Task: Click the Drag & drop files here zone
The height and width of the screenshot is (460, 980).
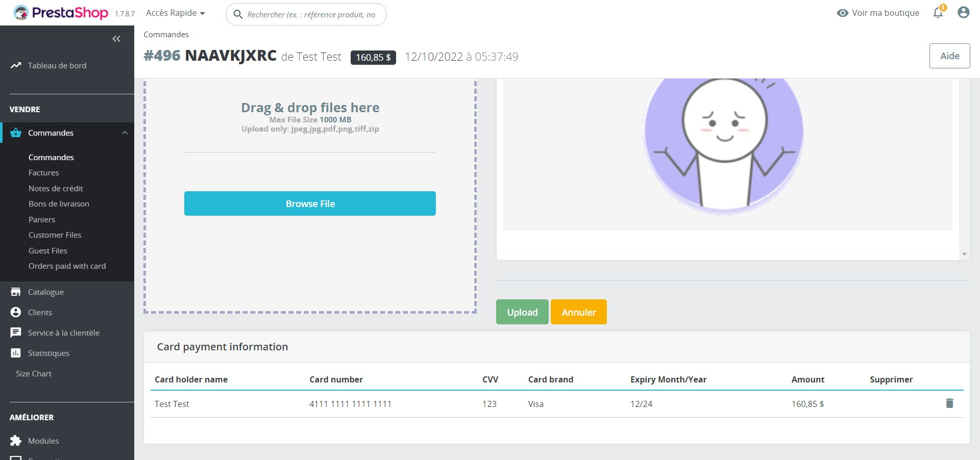Action: 310,196
